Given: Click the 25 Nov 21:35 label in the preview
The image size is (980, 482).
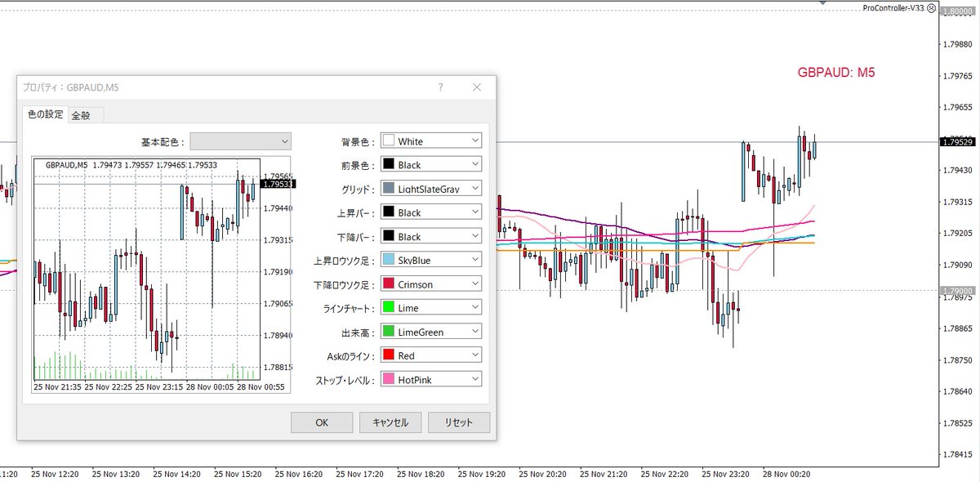Looking at the screenshot, I should (x=57, y=386).
